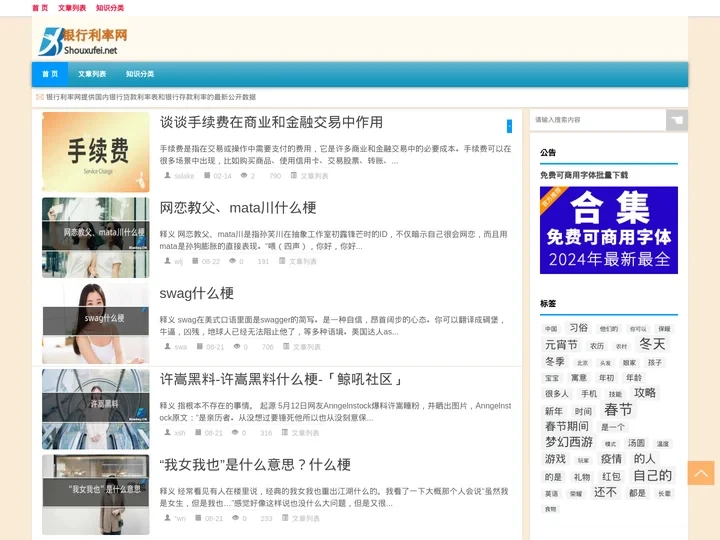Screen dimensions: 720x540
Task: Click the author icon beside swa
Action: (x=168, y=346)
